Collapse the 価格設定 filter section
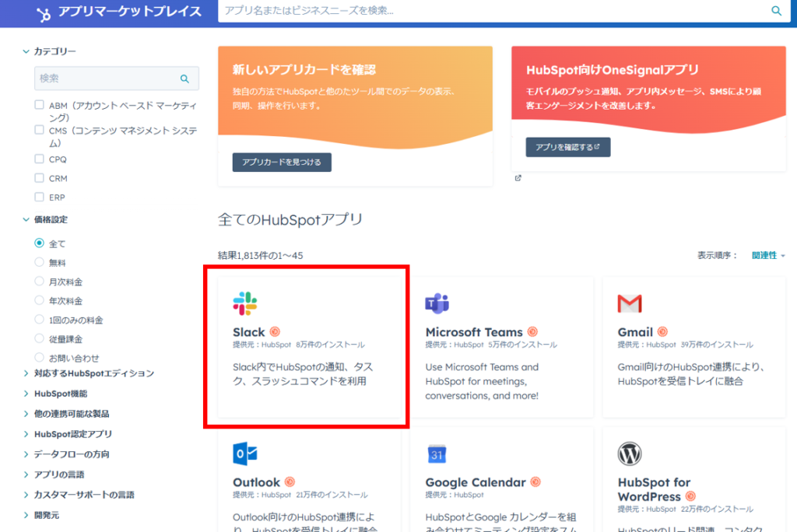 45,219
